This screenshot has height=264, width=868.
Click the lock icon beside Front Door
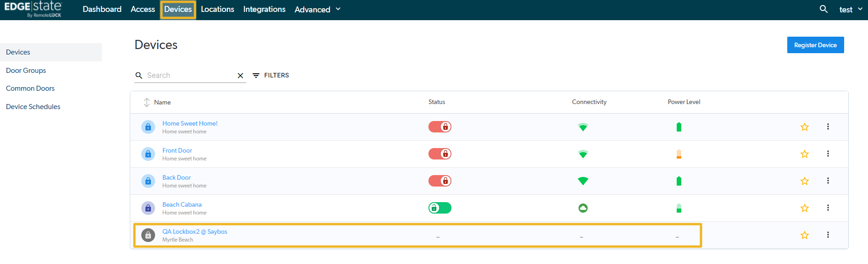148,154
